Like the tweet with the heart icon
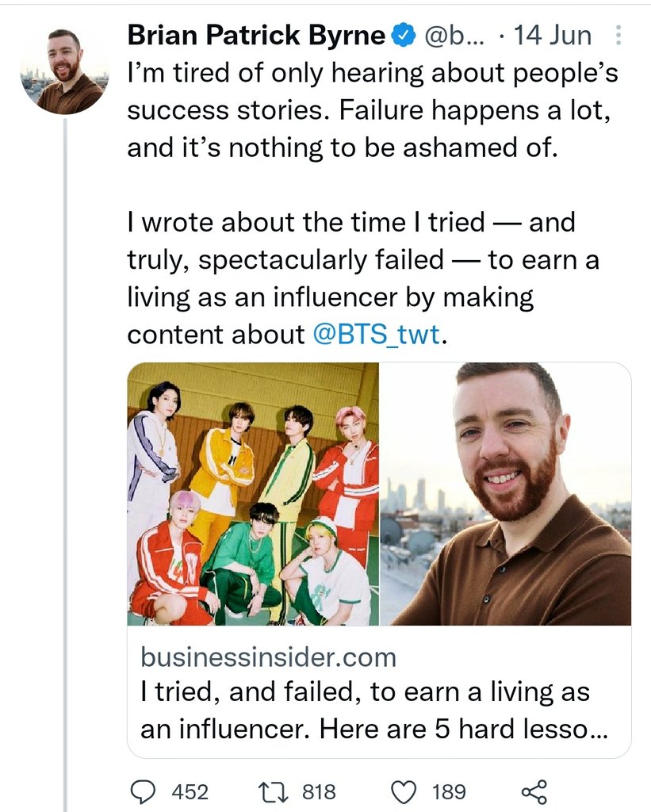This screenshot has width=651, height=812. coord(405,791)
